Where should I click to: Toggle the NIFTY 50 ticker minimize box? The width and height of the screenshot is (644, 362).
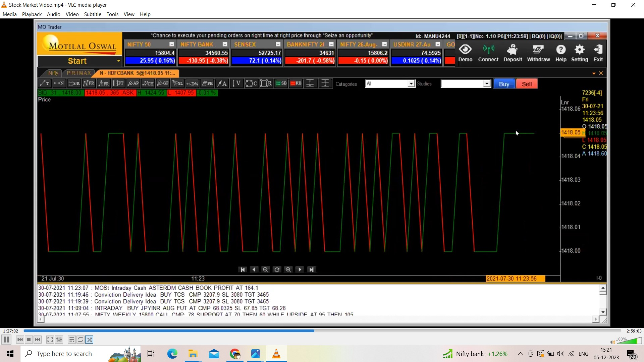pyautogui.click(x=172, y=44)
